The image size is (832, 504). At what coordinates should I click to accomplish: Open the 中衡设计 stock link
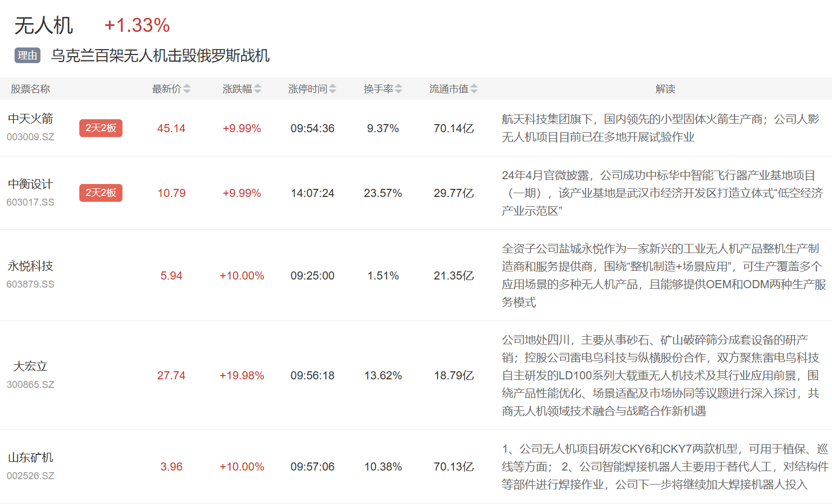coord(31,184)
